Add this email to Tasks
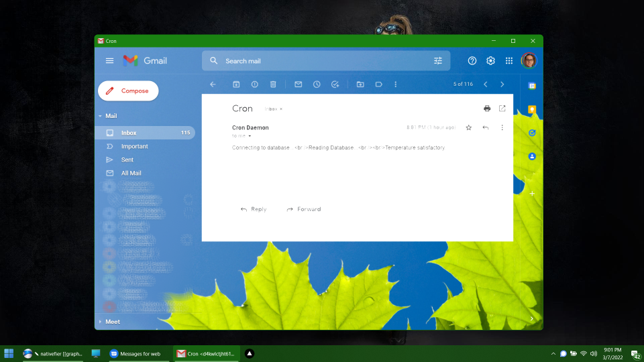 pos(335,84)
